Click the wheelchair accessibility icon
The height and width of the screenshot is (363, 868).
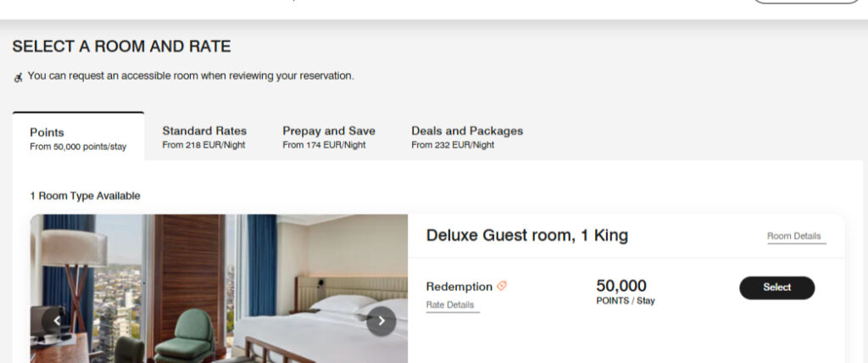[19, 77]
